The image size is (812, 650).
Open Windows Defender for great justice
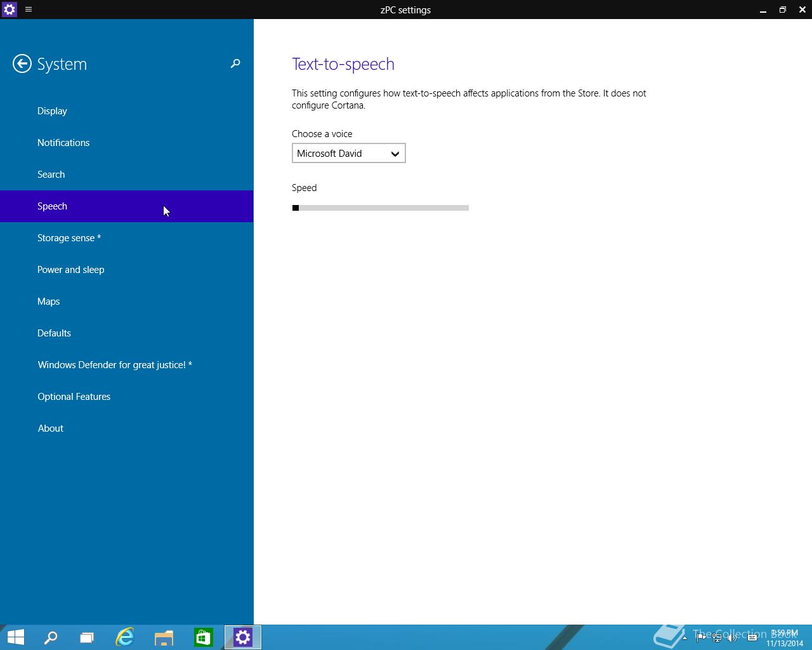tap(127, 365)
